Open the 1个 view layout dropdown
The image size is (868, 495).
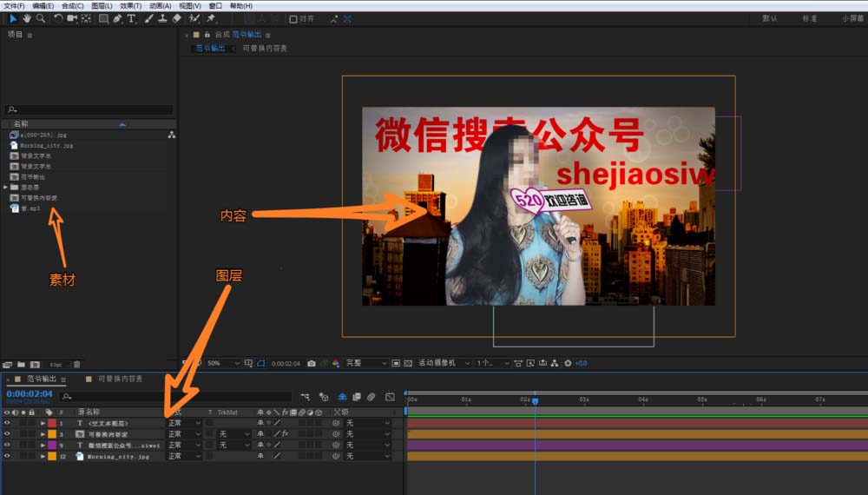(493, 363)
